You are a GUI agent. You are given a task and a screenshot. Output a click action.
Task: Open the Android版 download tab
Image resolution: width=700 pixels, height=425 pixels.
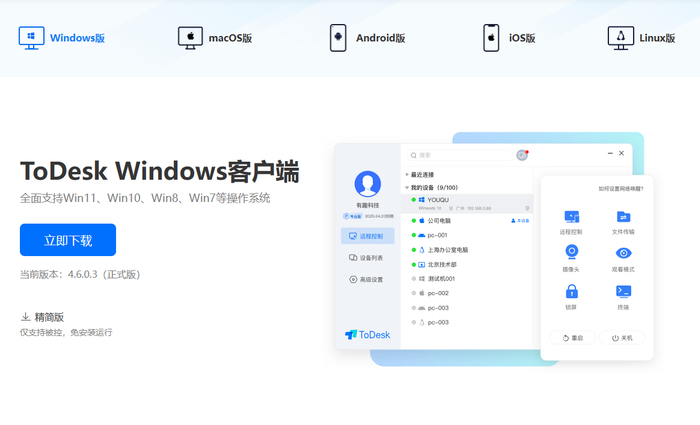[367, 38]
